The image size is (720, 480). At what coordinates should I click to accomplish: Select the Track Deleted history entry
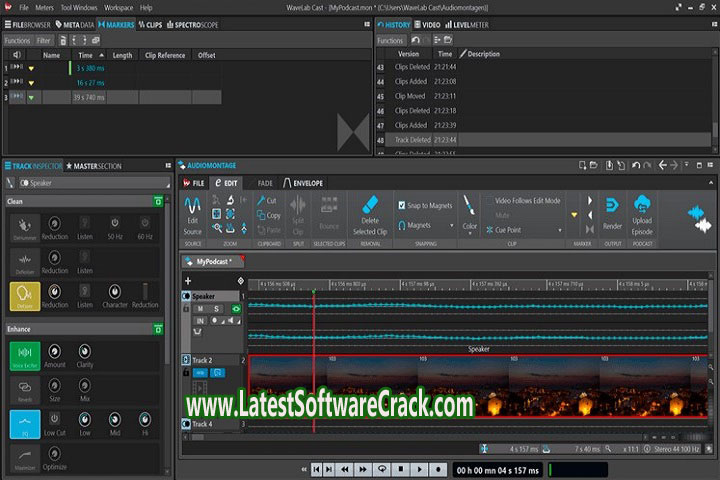coord(413,140)
